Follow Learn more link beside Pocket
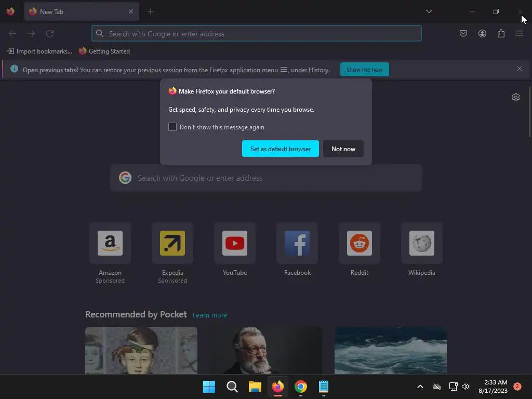The image size is (532, 399). (x=210, y=315)
